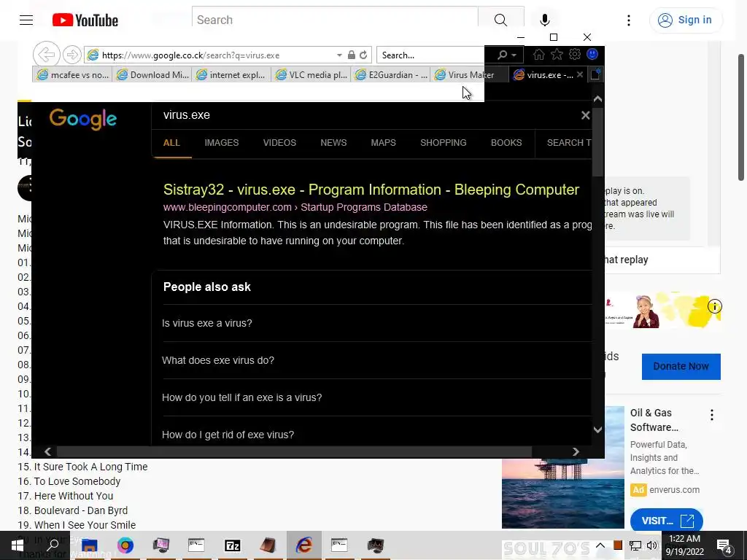Select the MAPS results tab

click(384, 143)
